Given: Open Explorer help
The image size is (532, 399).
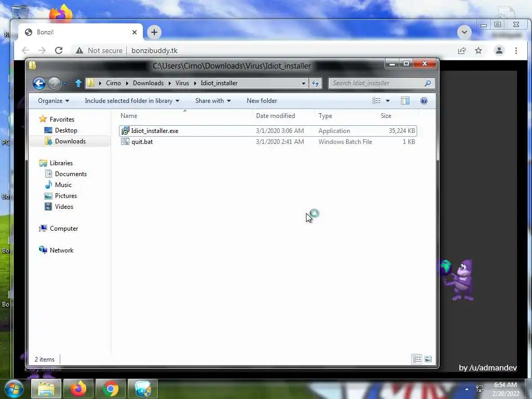Looking at the screenshot, I should point(423,101).
